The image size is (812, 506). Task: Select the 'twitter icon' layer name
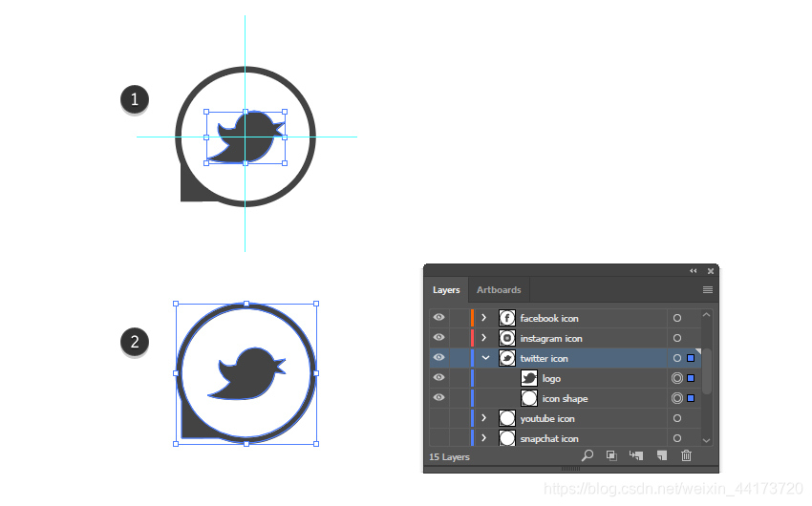point(544,359)
